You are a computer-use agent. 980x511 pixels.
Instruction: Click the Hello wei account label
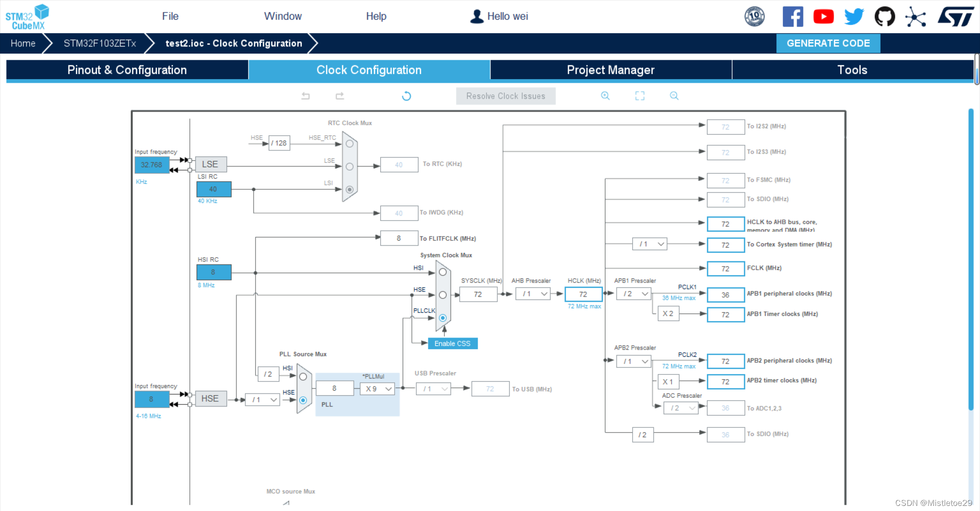click(508, 16)
